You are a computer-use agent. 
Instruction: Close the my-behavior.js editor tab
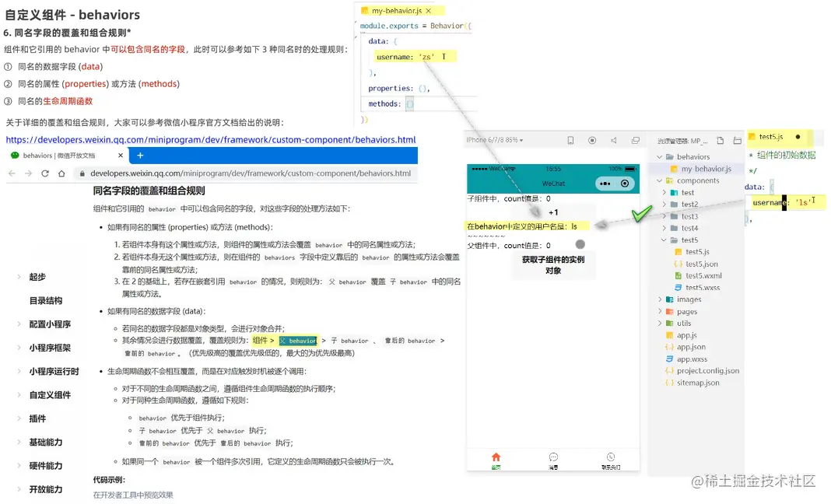(428, 11)
